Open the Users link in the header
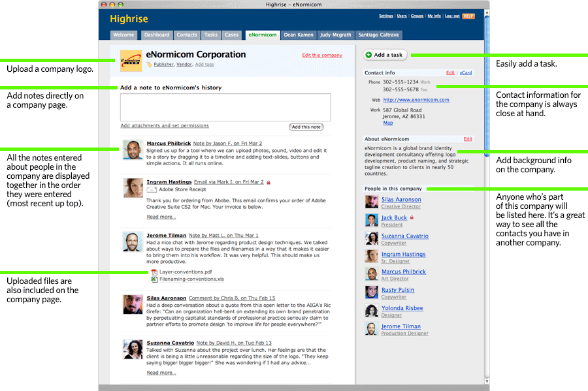Image resolution: width=588 pixels, height=391 pixels. pos(402,16)
